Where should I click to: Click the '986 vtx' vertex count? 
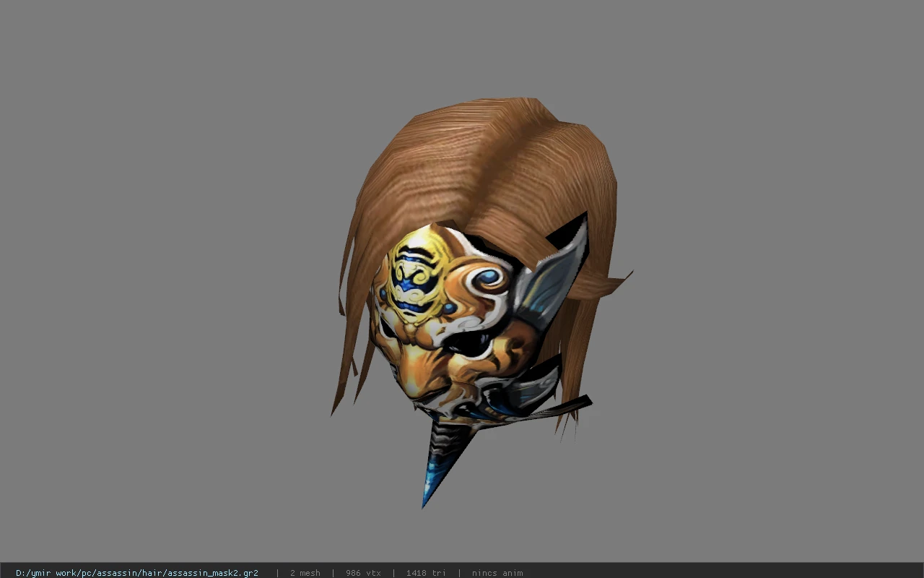363,573
